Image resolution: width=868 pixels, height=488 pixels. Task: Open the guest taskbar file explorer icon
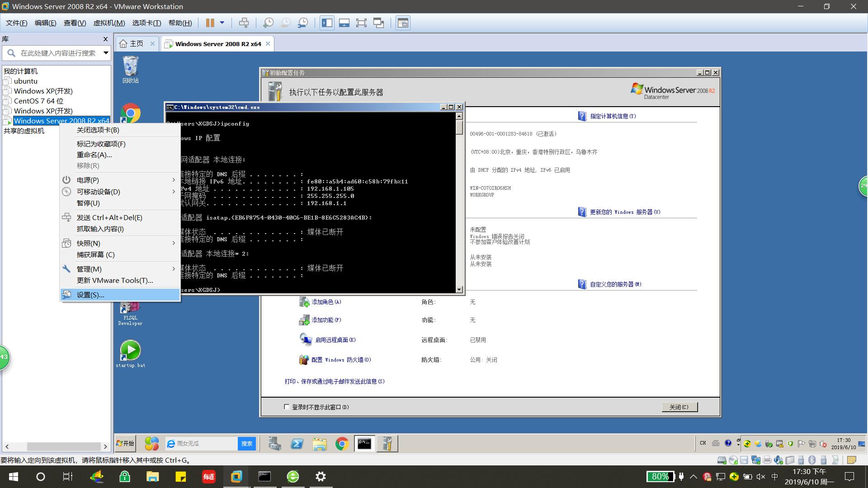(x=320, y=444)
